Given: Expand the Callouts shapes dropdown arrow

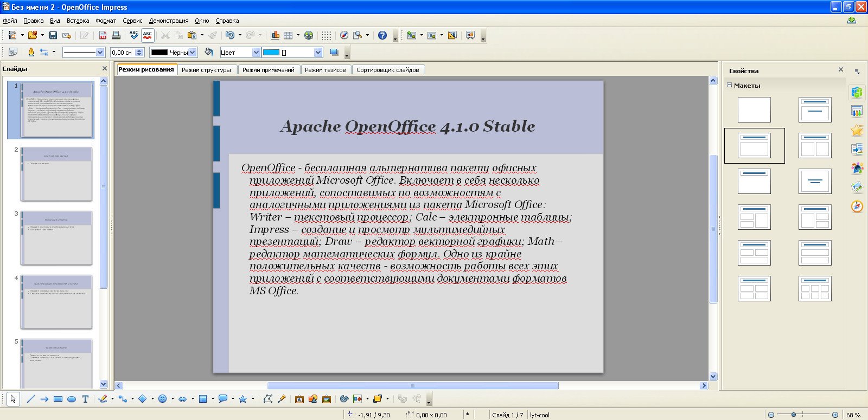Looking at the screenshot, I should coord(233,399).
